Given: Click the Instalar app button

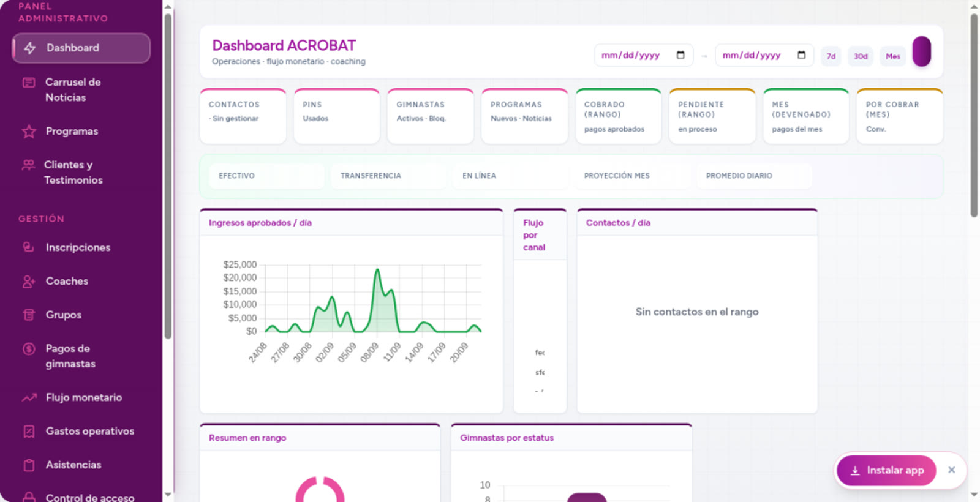Looking at the screenshot, I should point(886,470).
